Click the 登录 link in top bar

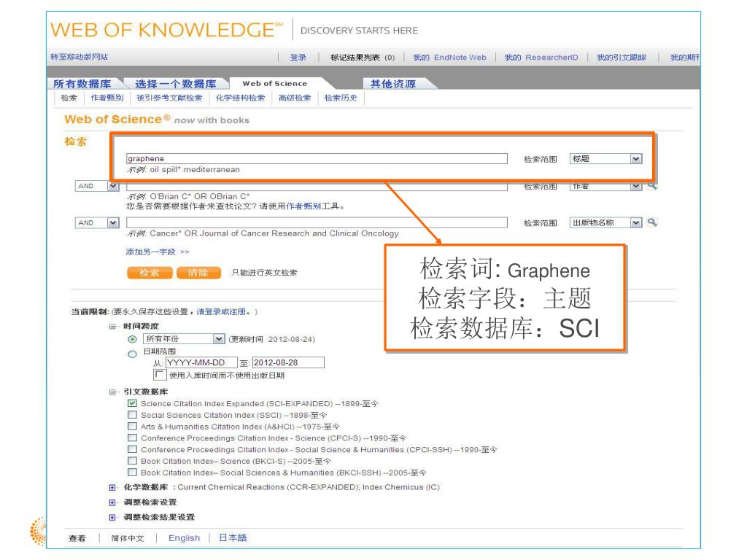[x=298, y=57]
